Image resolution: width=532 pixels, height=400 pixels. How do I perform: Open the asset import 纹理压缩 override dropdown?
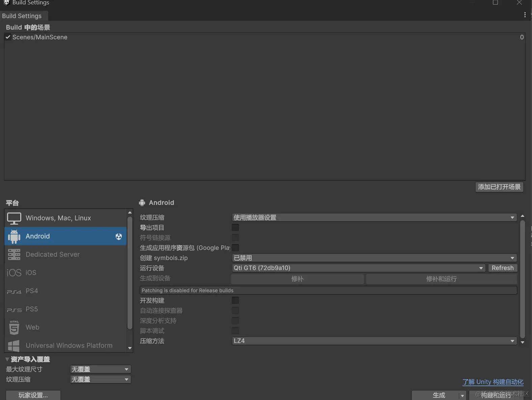(x=101, y=379)
